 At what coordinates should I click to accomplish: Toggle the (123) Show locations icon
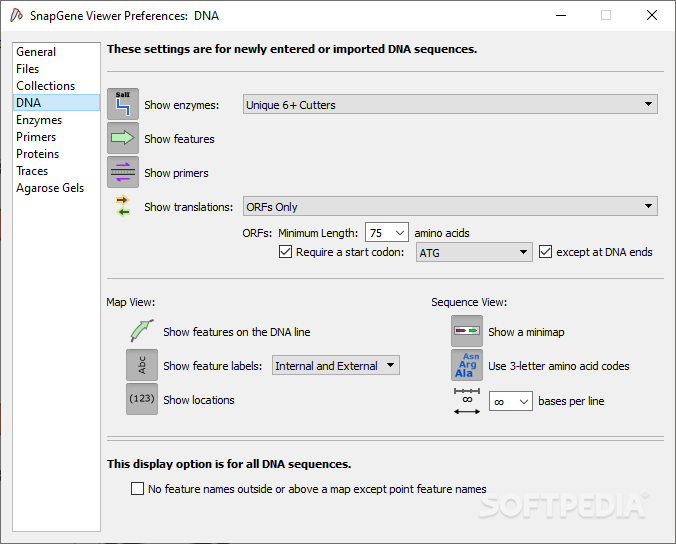(x=142, y=399)
